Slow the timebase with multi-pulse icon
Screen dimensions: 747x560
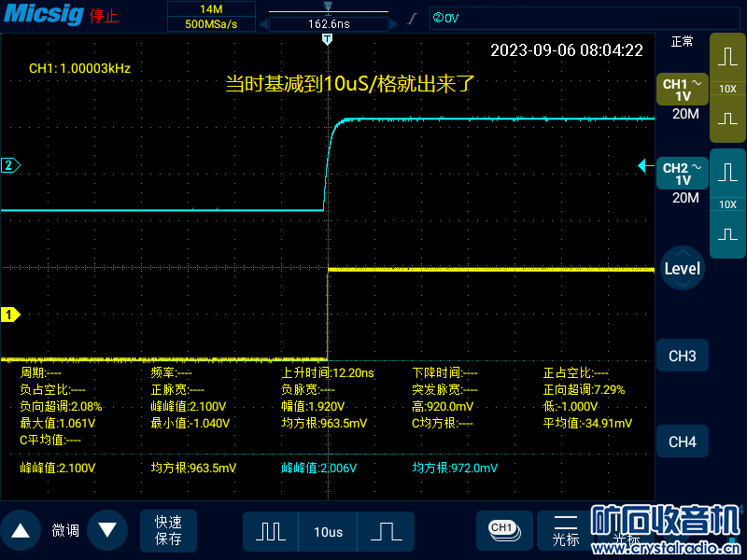pos(271,531)
